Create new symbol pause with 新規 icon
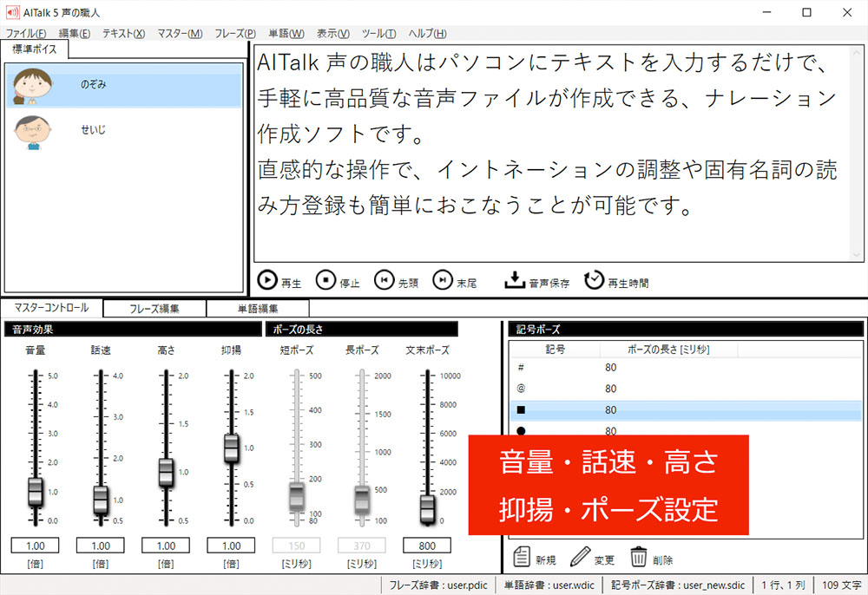This screenshot has width=868, height=595. coord(522,557)
